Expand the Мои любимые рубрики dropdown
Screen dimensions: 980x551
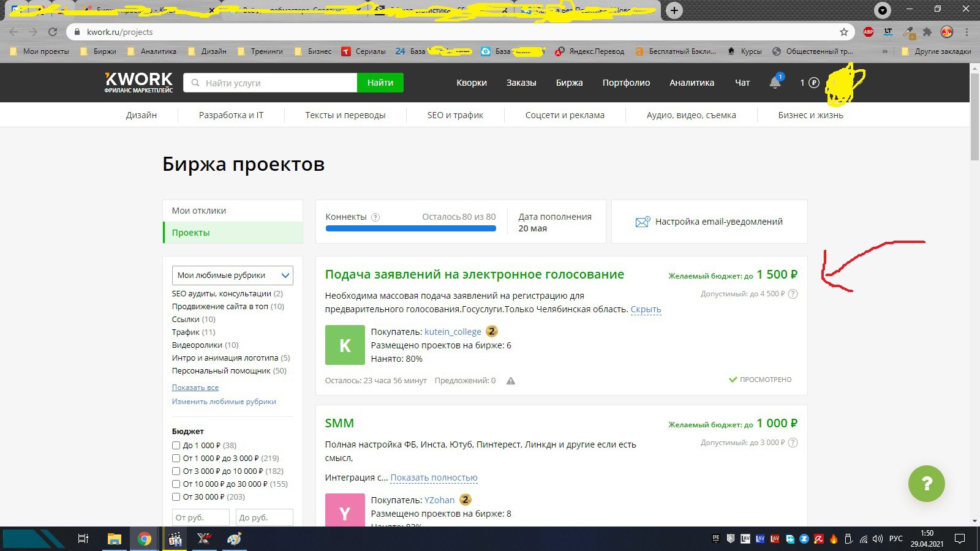pyautogui.click(x=233, y=275)
